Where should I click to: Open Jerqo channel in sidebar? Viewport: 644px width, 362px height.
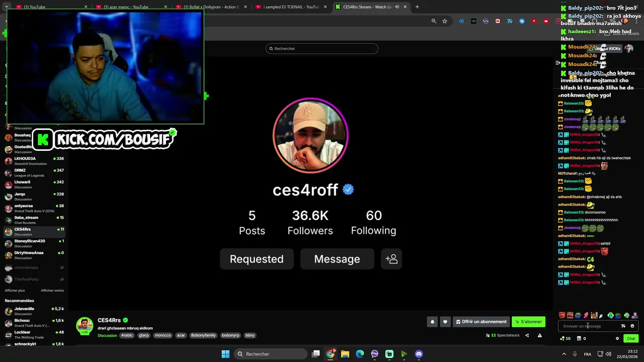34,196
